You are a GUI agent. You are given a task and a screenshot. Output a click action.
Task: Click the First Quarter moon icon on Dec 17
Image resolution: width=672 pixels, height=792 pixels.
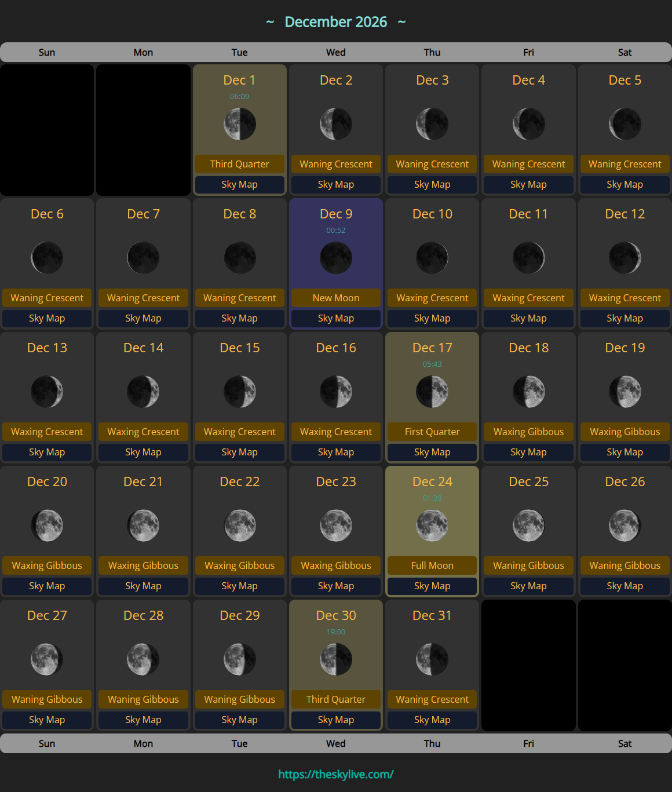pos(432,392)
